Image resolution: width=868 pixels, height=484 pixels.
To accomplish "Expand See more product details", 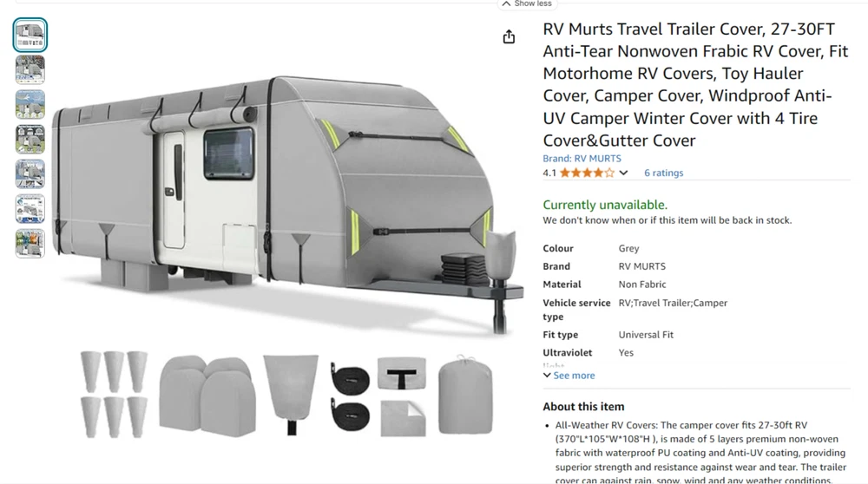I will coord(569,375).
